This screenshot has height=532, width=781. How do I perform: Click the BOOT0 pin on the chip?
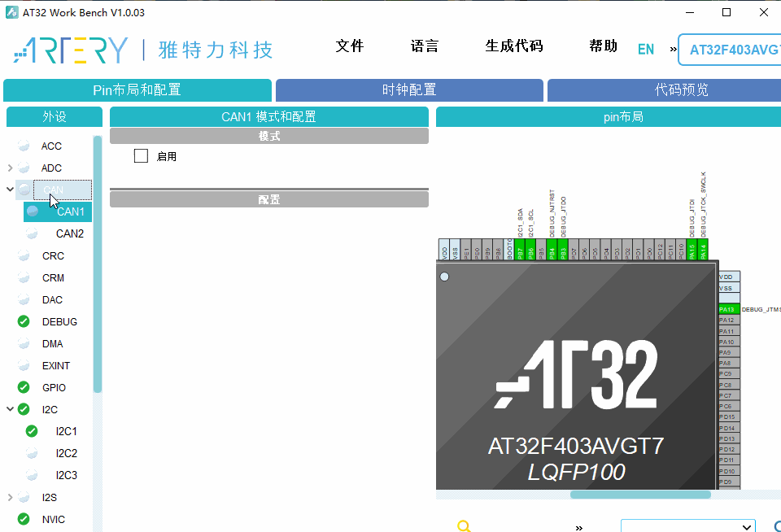[x=509, y=249]
